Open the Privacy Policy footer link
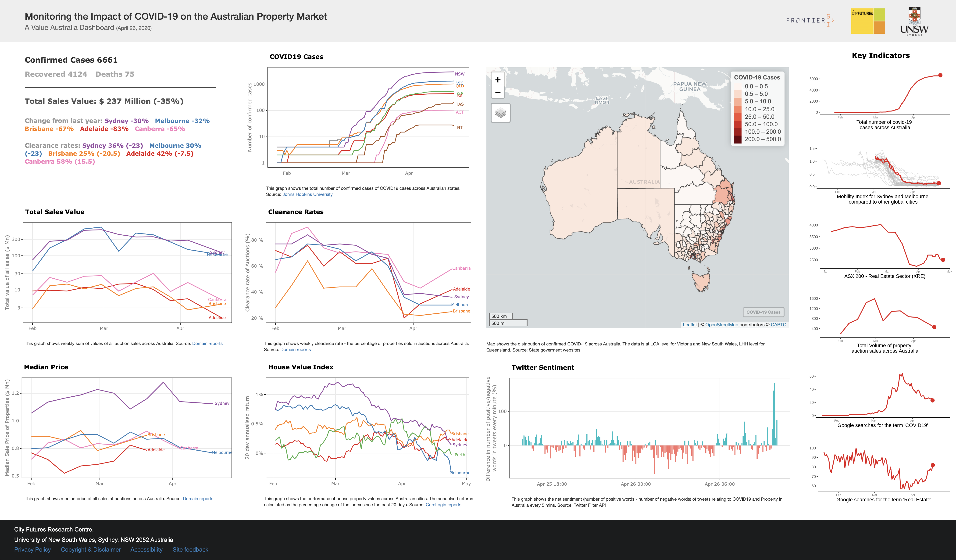The image size is (956, 560). point(32,549)
